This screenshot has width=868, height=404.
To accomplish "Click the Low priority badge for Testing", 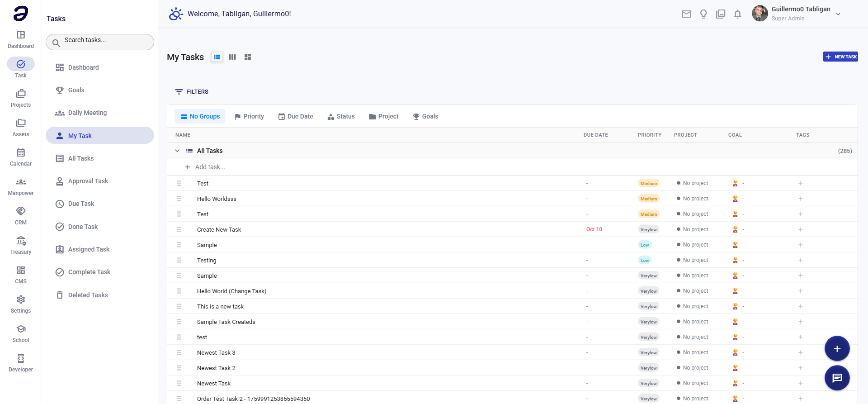I will coord(645,260).
